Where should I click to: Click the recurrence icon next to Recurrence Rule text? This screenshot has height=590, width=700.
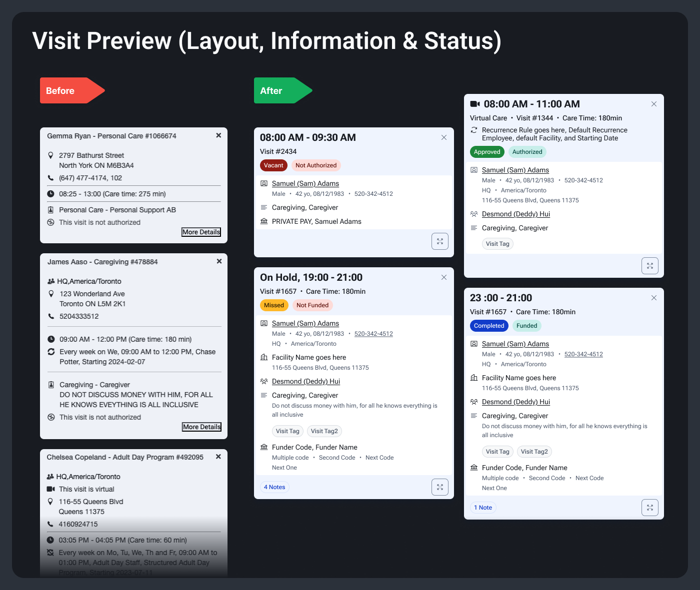coord(474,130)
